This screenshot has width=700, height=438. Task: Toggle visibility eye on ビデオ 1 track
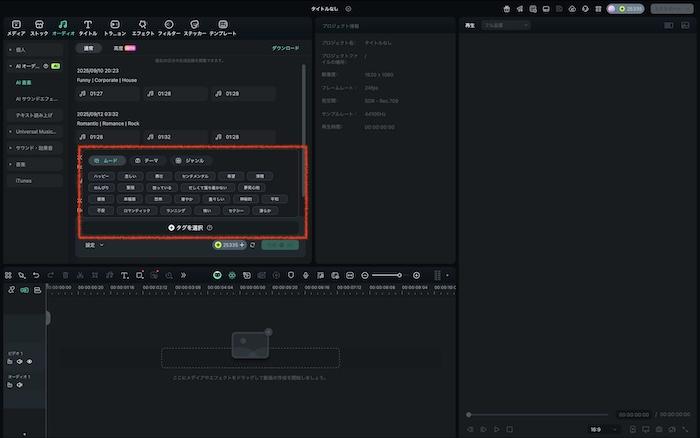[x=29, y=361]
